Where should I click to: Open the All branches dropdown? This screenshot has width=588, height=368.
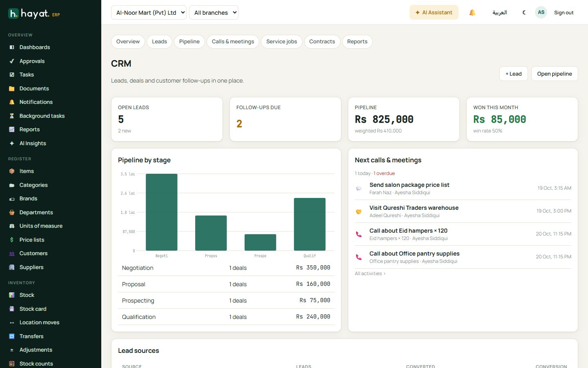(214, 13)
